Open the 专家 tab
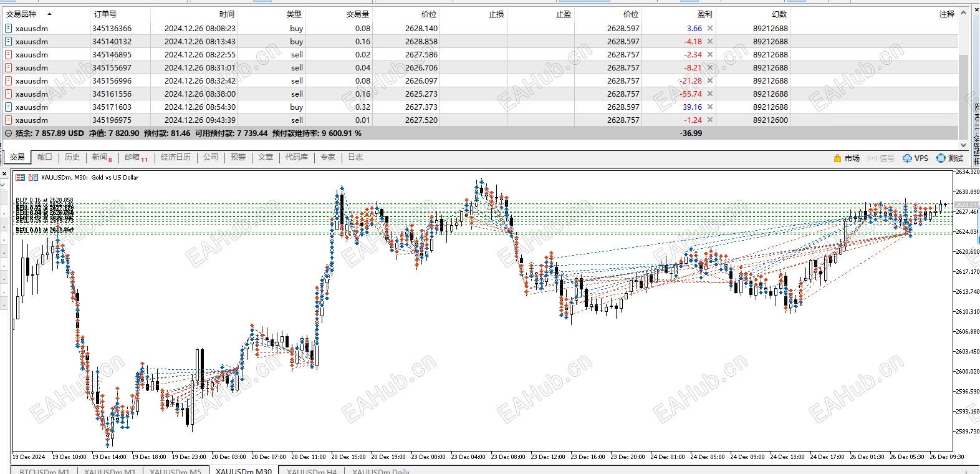 coord(328,157)
